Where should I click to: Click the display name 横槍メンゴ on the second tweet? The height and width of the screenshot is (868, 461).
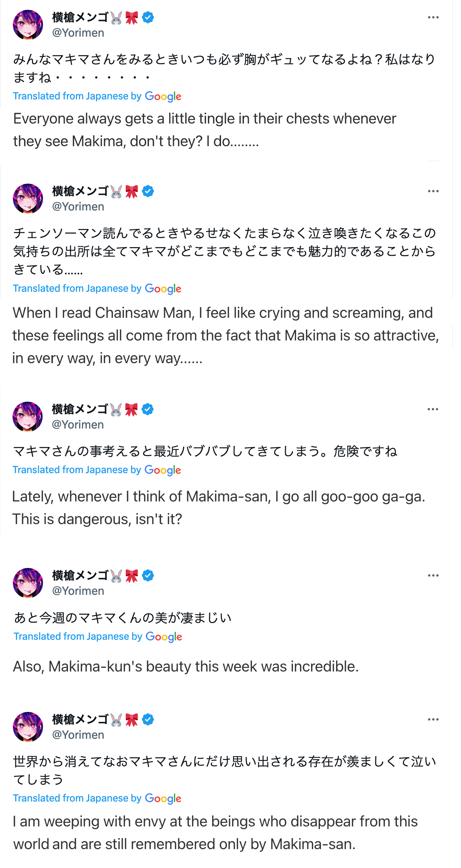pos(80,191)
